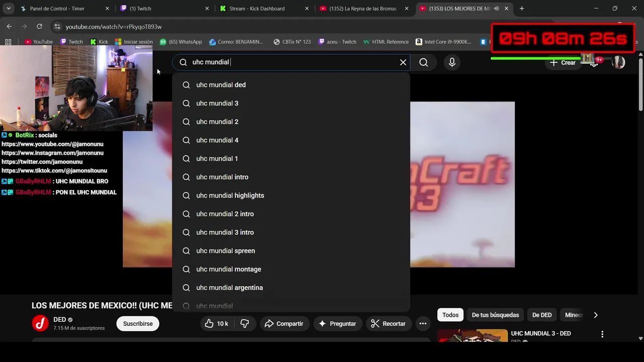
Task: Select suggestion uhc mundial 2
Action: [291, 122]
